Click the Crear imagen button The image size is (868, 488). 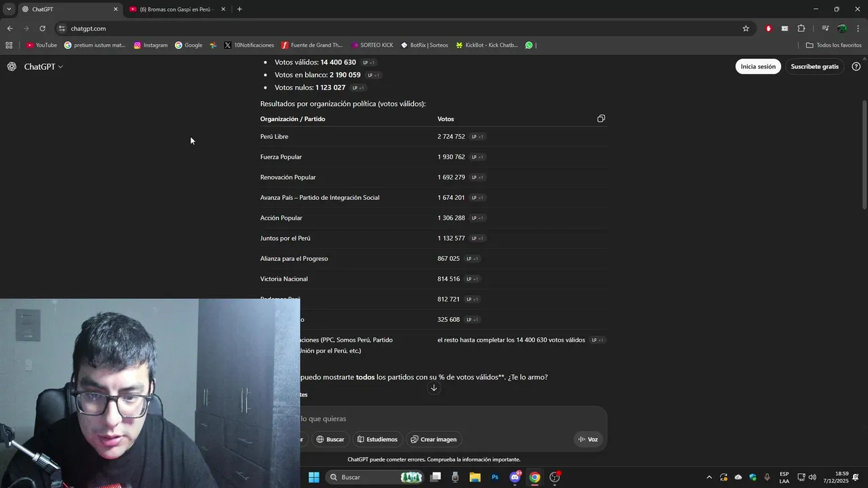[433, 439]
